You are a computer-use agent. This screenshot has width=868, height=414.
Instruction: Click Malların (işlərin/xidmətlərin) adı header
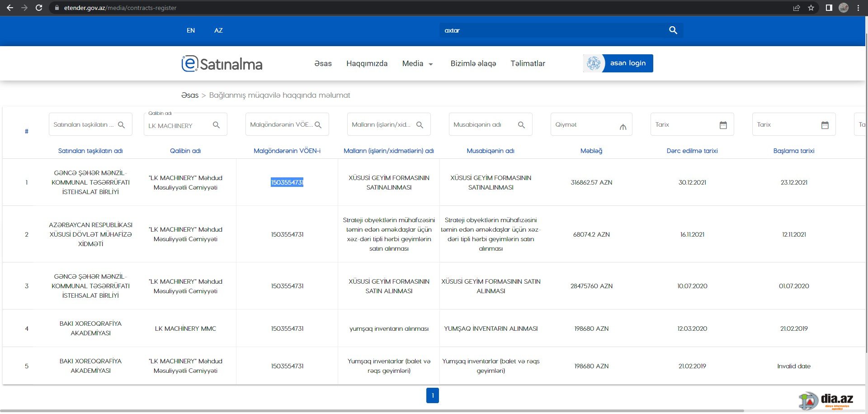389,151
